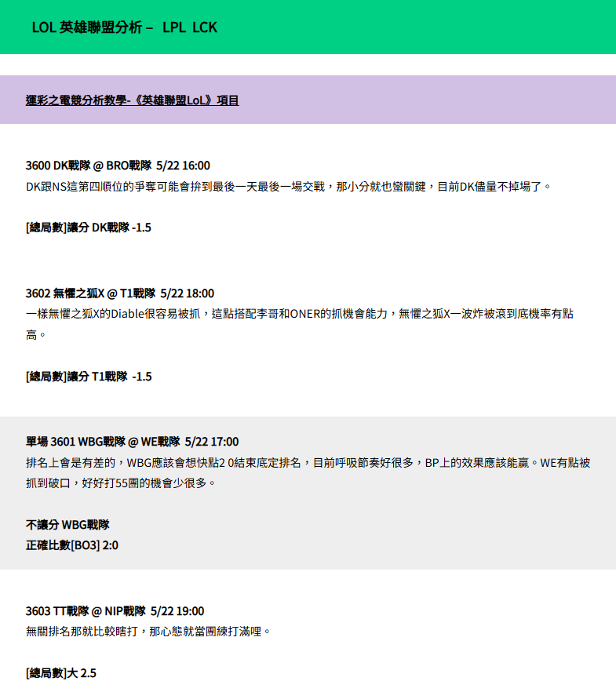Image resolution: width=616 pixels, height=681 pixels.
Task: Click the [總局數]讓分 T1戰隊 -1.5 pick
Action: [89, 377]
